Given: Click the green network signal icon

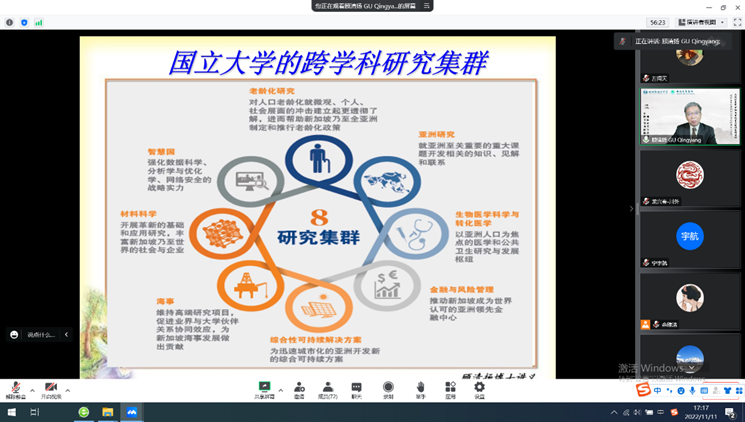Looking at the screenshot, I should click(39, 22).
